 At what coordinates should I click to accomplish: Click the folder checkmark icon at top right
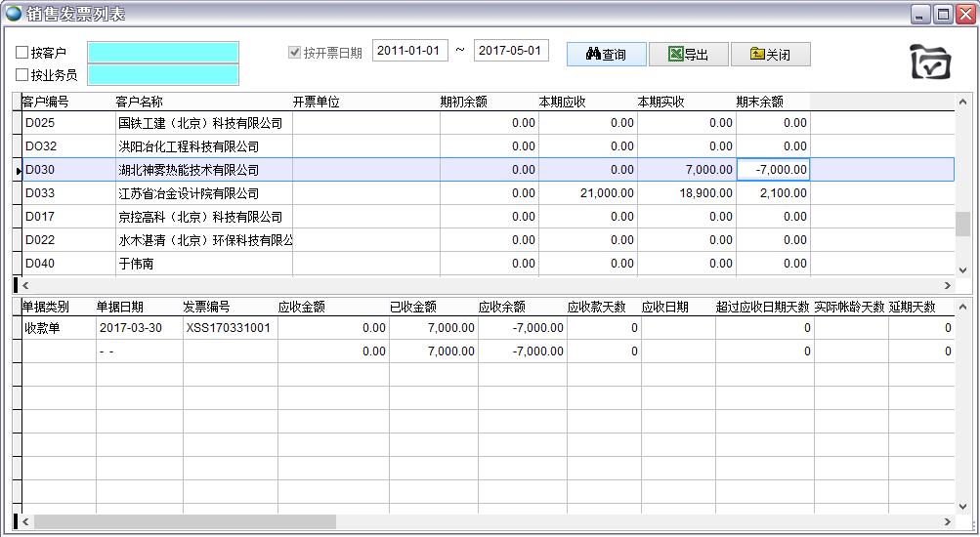pos(930,62)
